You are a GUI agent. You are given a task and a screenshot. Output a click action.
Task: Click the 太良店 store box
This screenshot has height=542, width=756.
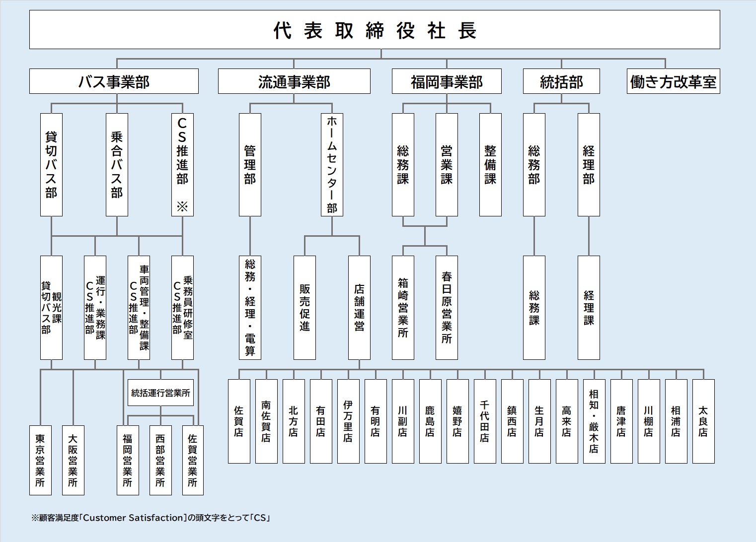click(x=703, y=421)
